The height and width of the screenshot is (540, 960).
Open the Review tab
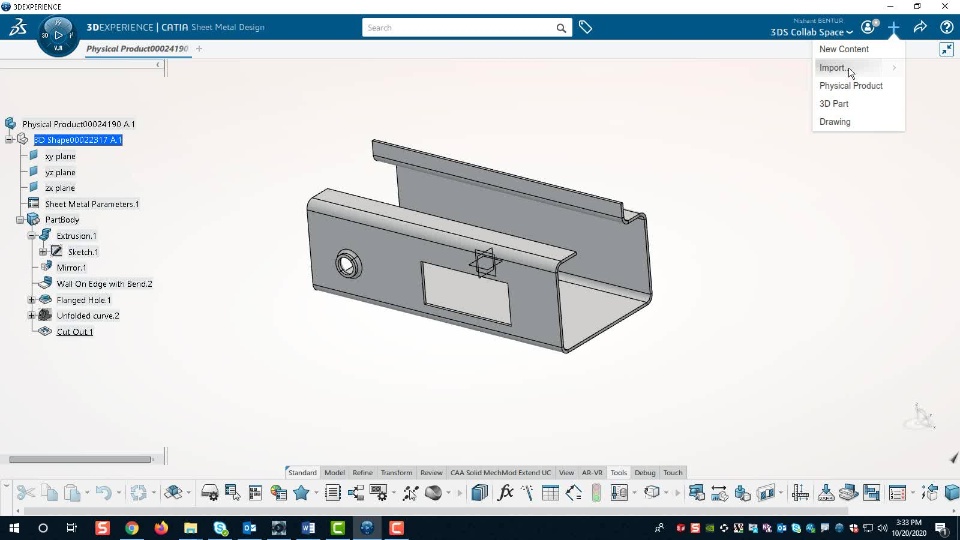(431, 473)
